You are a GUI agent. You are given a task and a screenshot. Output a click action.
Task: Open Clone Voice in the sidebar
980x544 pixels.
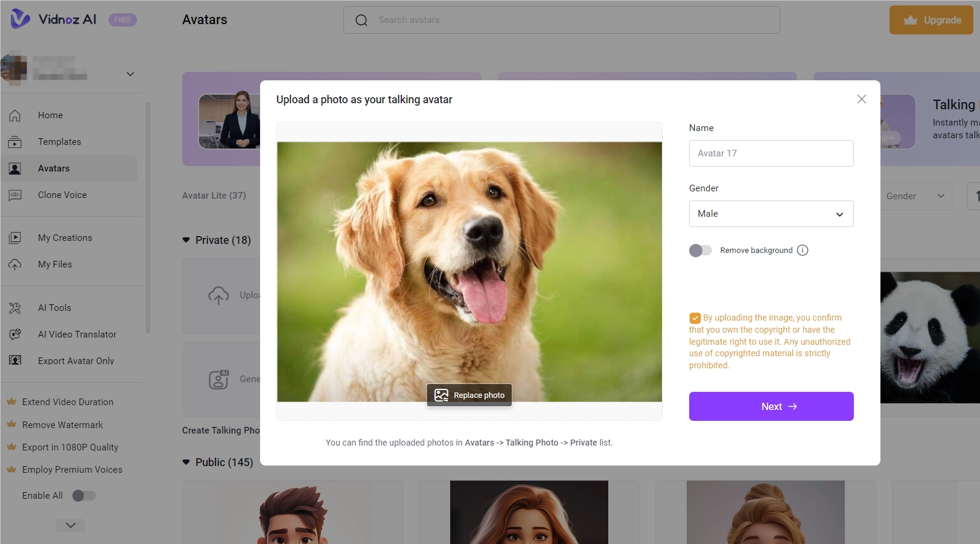pyautogui.click(x=69, y=195)
